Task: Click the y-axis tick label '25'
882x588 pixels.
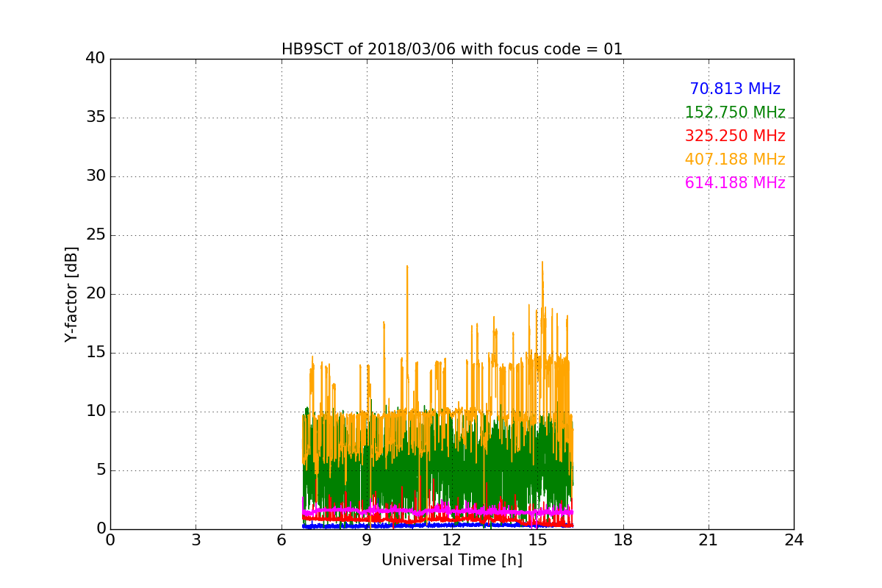Action: tap(95, 234)
